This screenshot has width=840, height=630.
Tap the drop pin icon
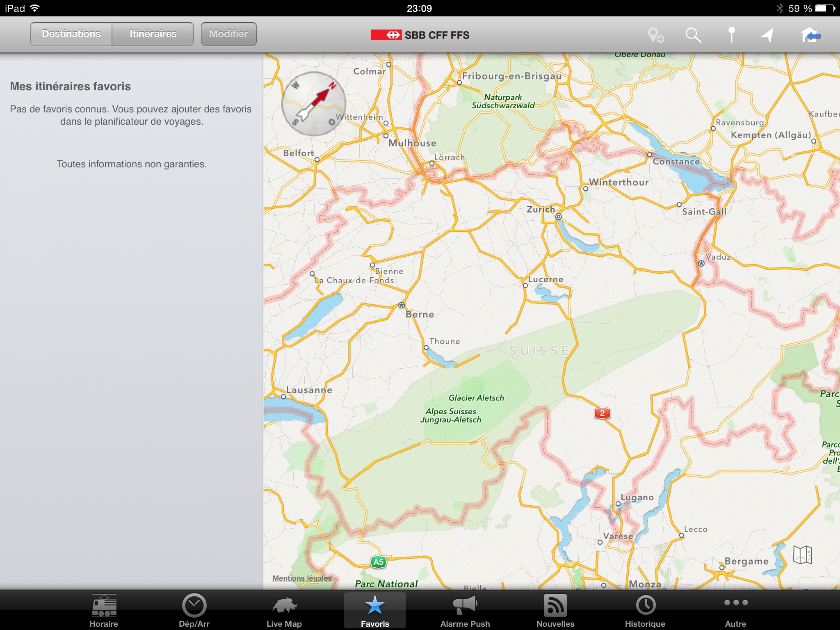[731, 35]
